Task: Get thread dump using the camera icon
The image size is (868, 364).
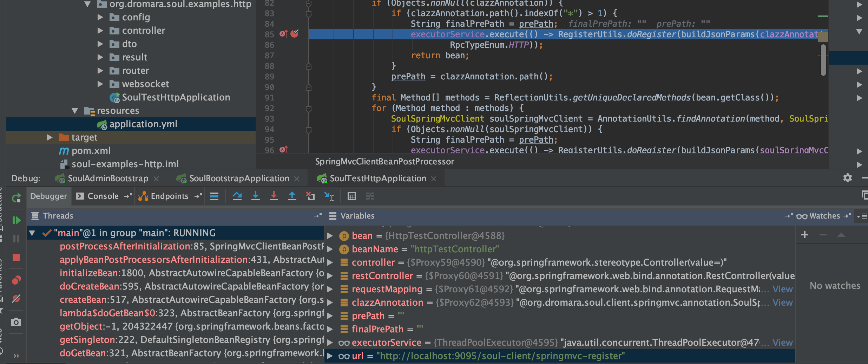Action: 16,322
